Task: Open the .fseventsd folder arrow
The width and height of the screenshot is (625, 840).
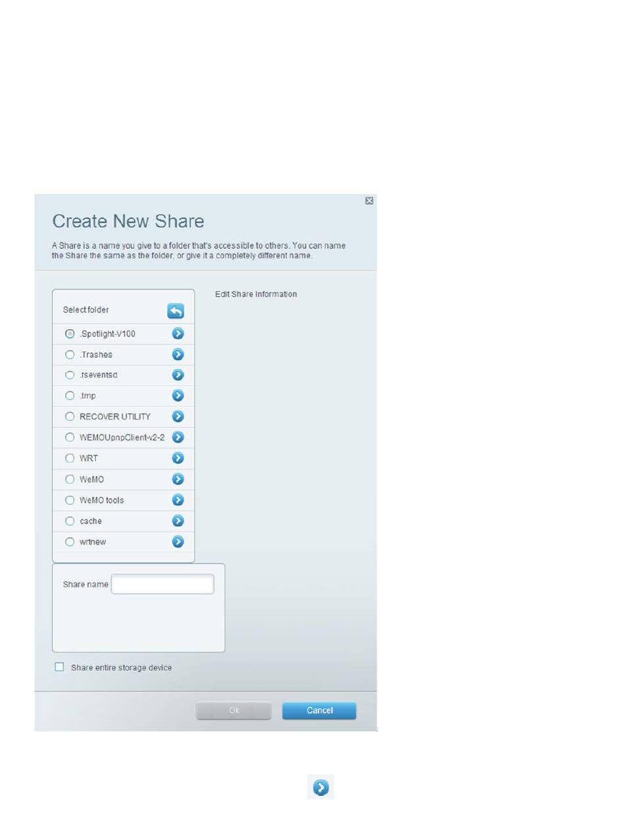Action: 178,375
